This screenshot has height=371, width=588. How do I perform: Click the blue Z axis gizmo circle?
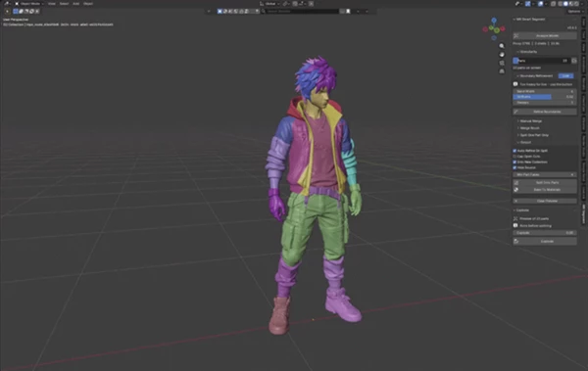point(494,21)
